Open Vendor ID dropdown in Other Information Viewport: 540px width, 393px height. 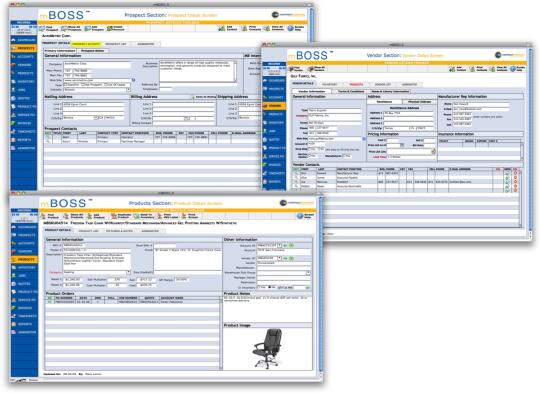(x=279, y=258)
